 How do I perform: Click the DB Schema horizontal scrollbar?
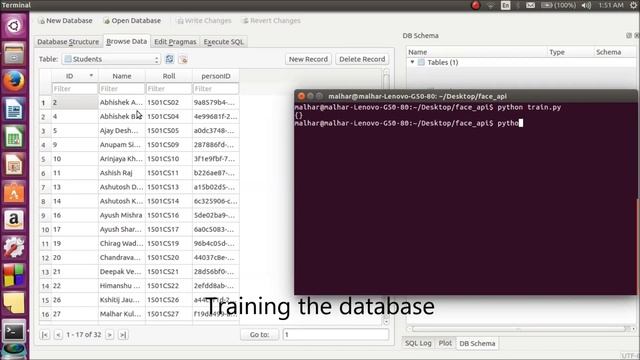[x=520, y=329]
